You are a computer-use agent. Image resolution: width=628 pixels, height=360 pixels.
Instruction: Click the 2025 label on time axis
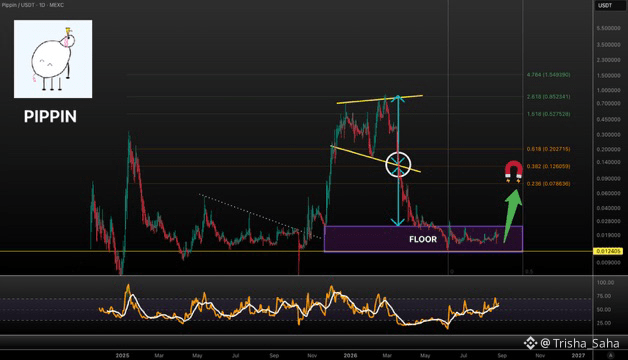(123, 356)
